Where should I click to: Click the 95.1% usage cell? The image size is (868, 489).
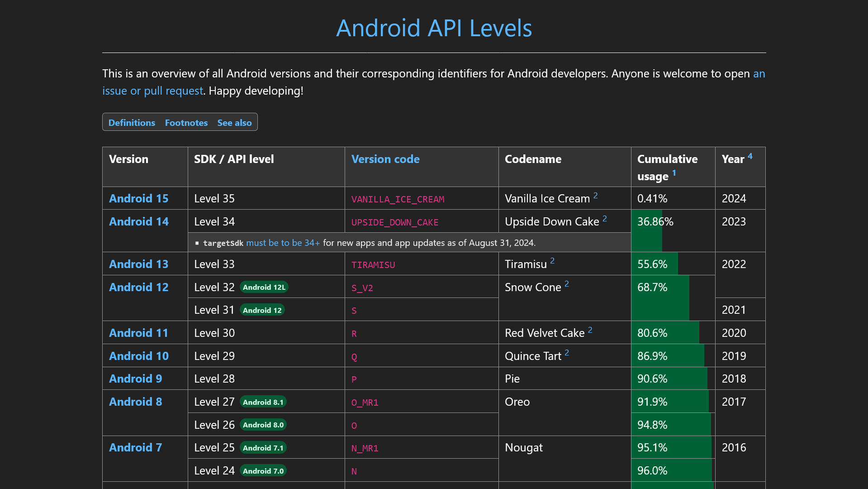(x=673, y=447)
